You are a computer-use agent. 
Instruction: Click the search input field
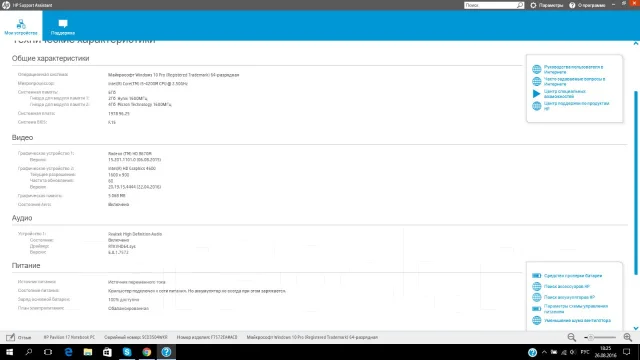(x=490, y=5)
